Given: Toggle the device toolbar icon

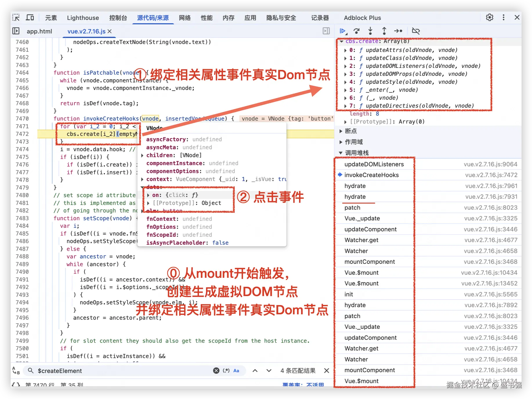Looking at the screenshot, I should click(x=30, y=18).
